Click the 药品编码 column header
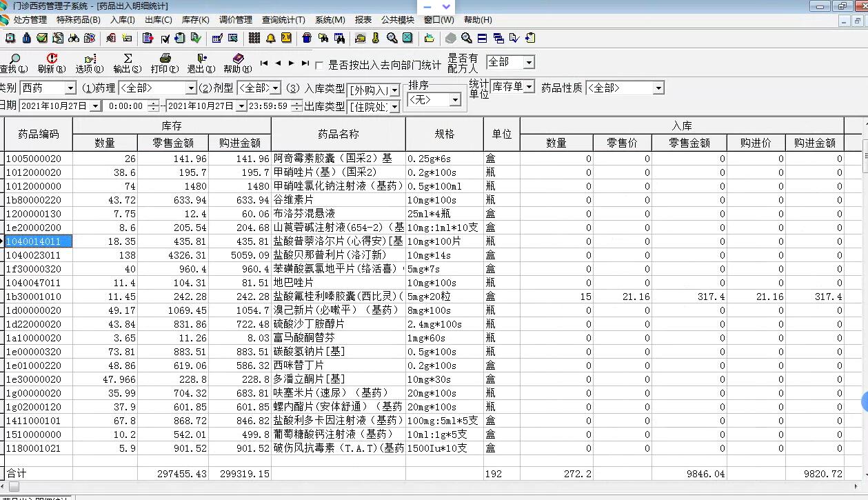 (39, 134)
